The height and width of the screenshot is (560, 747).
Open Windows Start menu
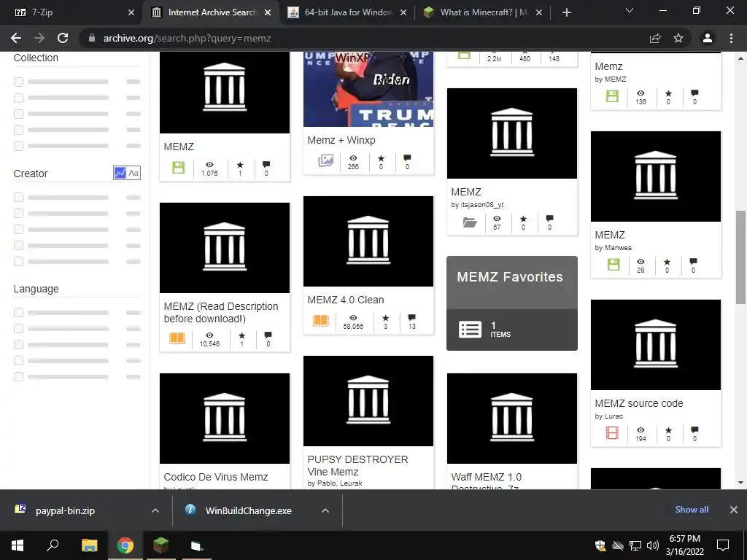click(18, 545)
